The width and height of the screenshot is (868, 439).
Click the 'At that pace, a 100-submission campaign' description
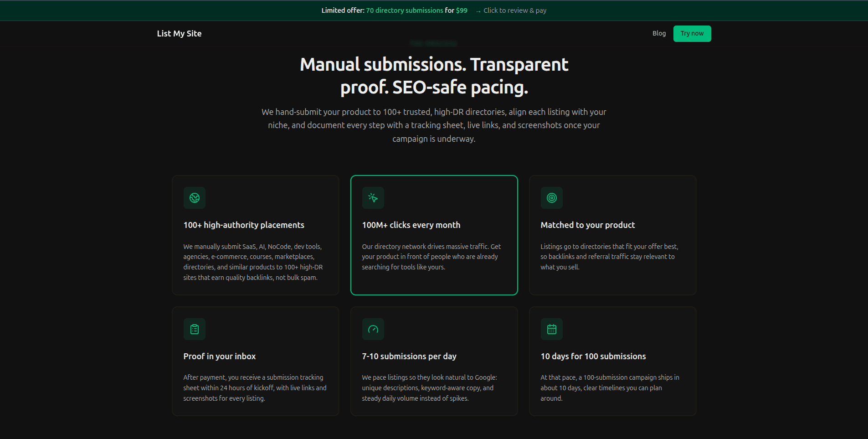[610, 388]
